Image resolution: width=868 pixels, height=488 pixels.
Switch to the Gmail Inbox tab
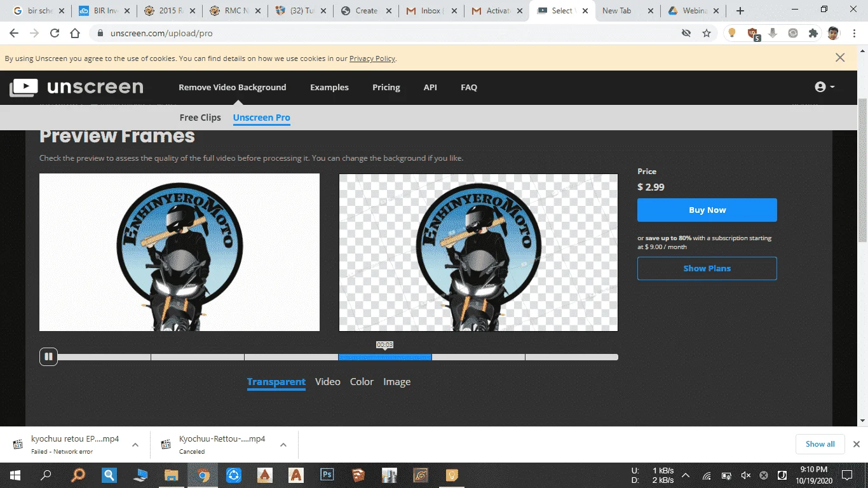tap(430, 11)
